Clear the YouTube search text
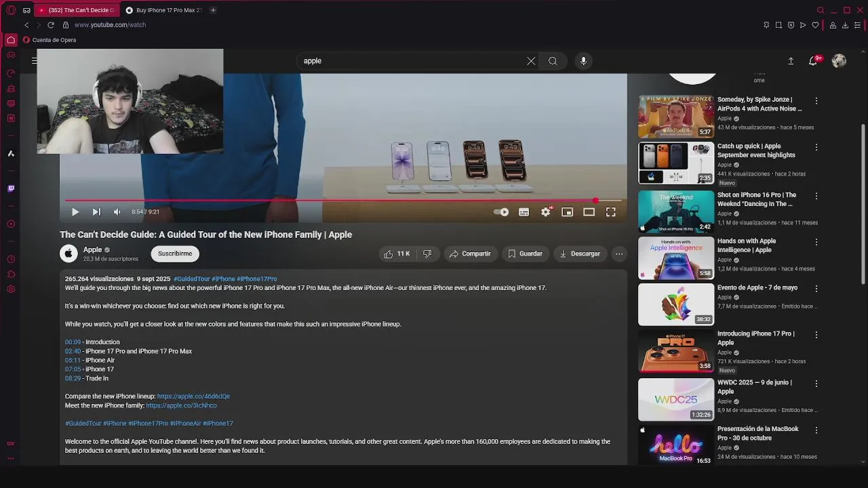 click(x=531, y=61)
